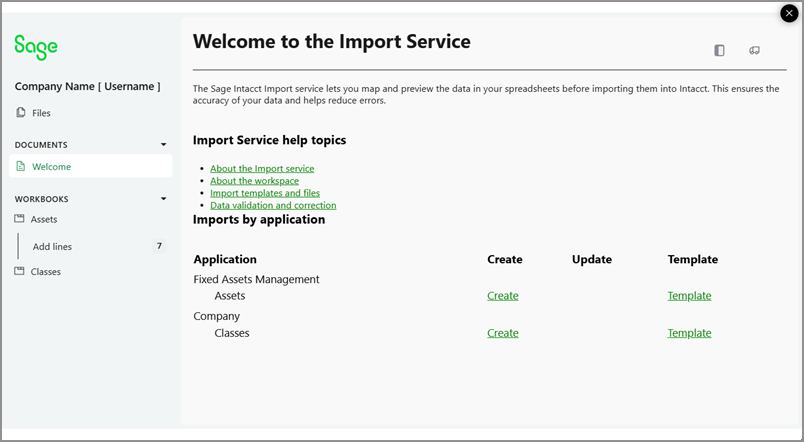Screen dimensions: 804x442
Task: Click the Sage logo
Action: [x=36, y=47]
